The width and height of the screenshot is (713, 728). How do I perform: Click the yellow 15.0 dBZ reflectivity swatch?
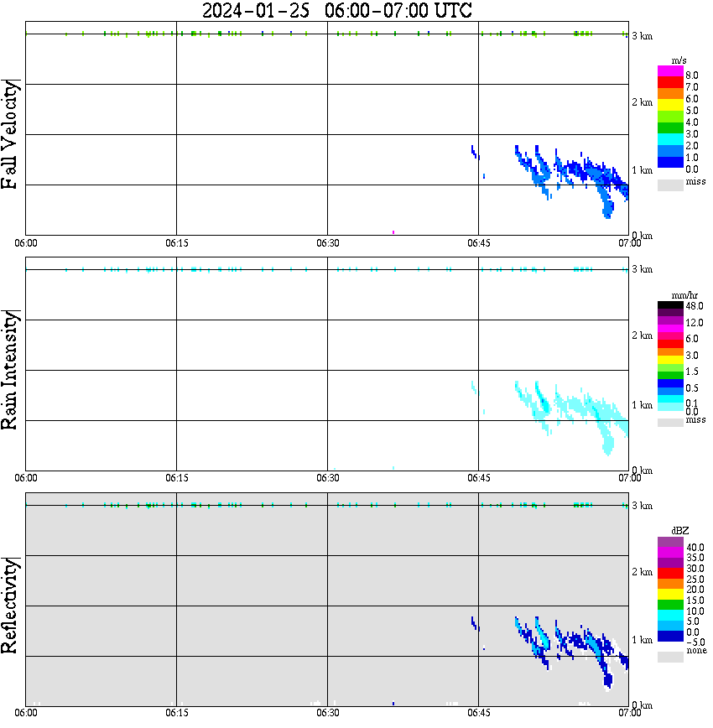click(x=670, y=595)
